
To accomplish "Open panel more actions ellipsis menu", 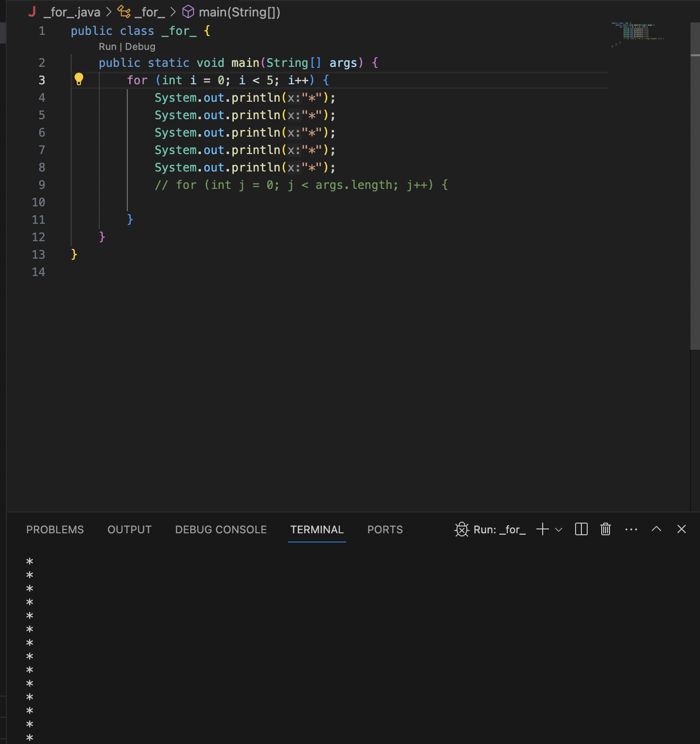I will coord(631,529).
